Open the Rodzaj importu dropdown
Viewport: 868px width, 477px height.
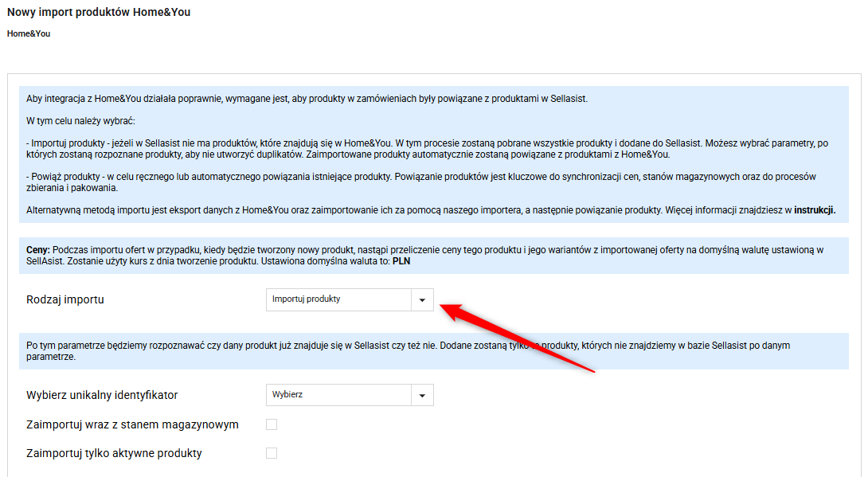click(350, 299)
